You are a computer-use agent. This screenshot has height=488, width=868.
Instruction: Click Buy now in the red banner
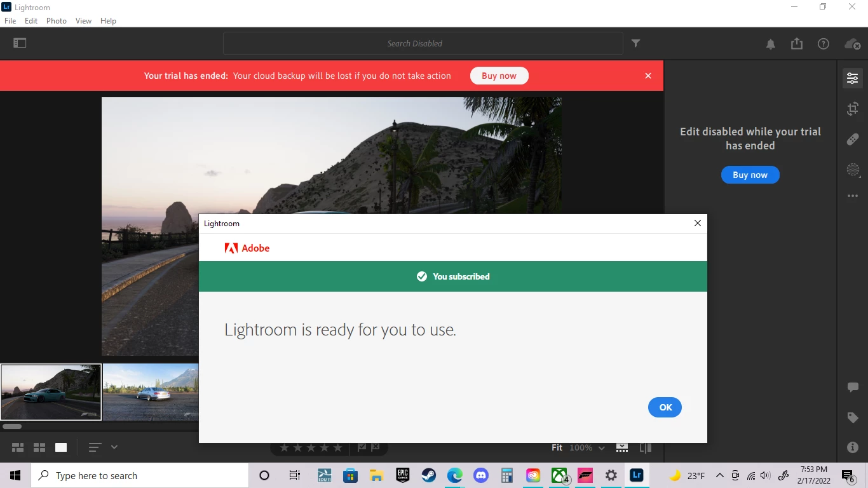point(499,76)
